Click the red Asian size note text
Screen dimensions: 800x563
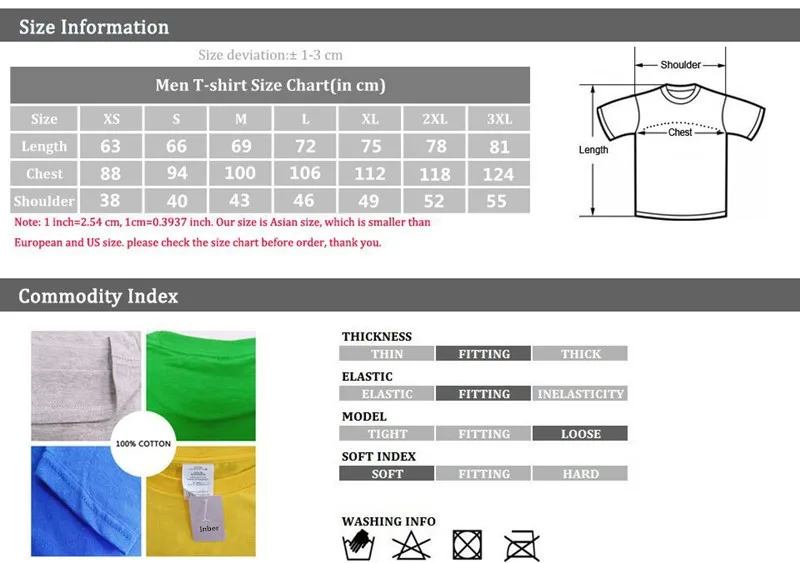point(222,232)
